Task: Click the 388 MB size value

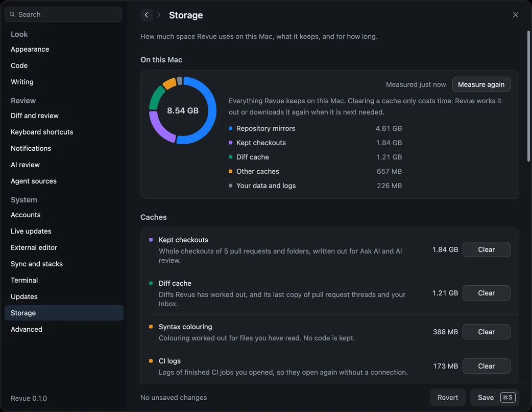Action: [445, 332]
